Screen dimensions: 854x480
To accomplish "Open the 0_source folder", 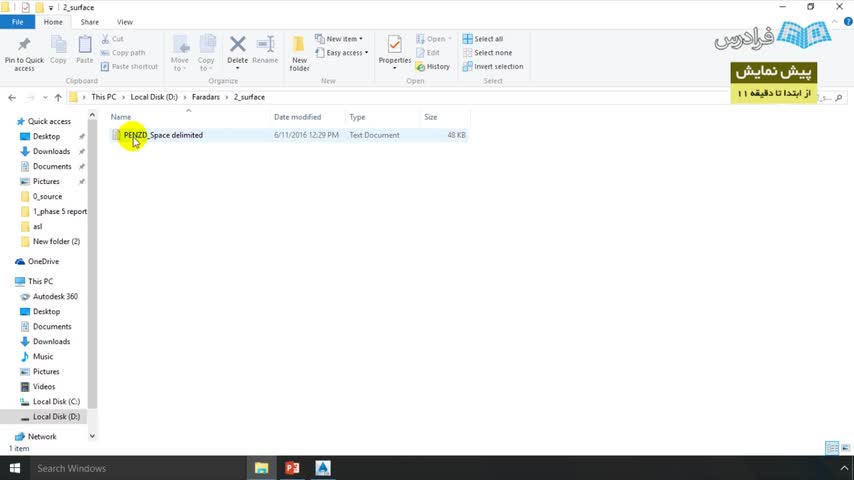I will pos(47,196).
